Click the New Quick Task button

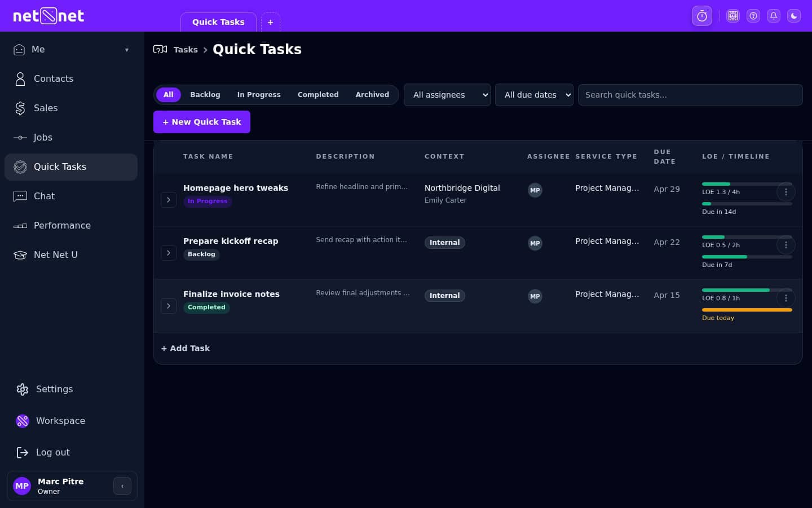[x=202, y=122]
